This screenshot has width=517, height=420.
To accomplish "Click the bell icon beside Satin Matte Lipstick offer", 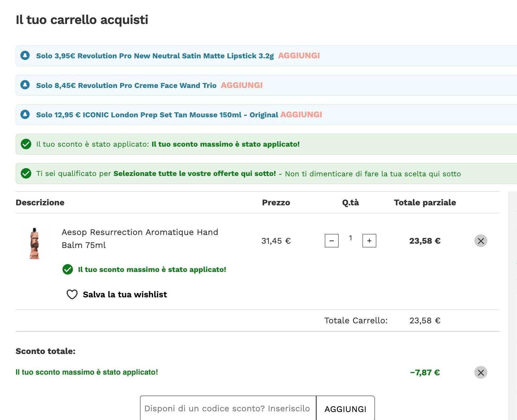I will [x=25, y=55].
